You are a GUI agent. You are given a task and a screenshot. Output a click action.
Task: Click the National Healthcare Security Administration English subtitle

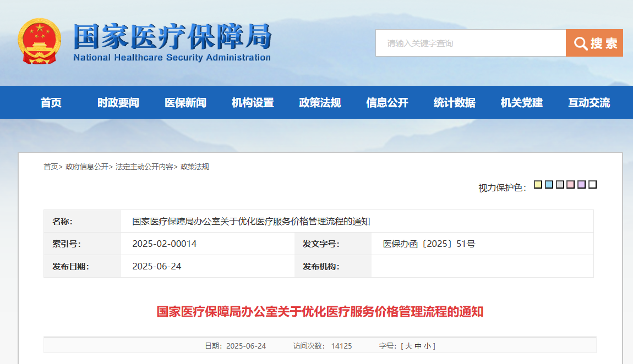(x=172, y=58)
